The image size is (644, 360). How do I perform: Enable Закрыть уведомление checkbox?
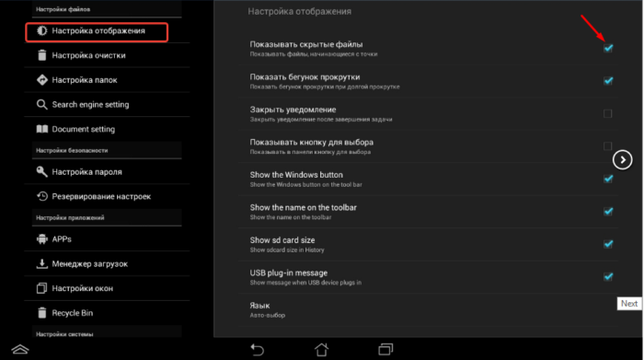click(608, 113)
